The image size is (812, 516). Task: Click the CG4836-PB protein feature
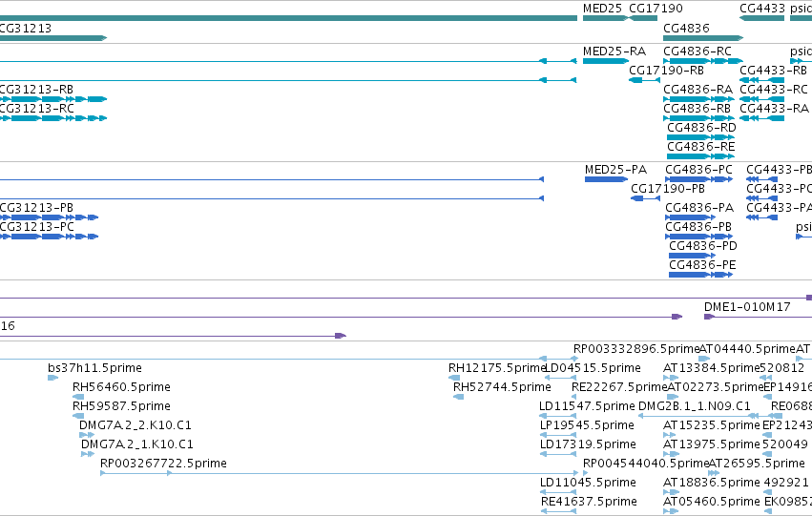pyautogui.click(x=699, y=237)
